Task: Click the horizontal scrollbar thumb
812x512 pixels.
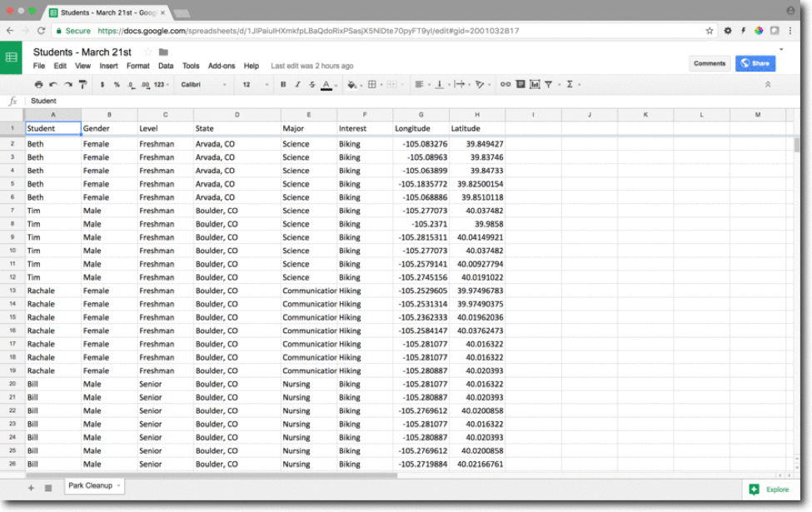Action: [x=212, y=475]
